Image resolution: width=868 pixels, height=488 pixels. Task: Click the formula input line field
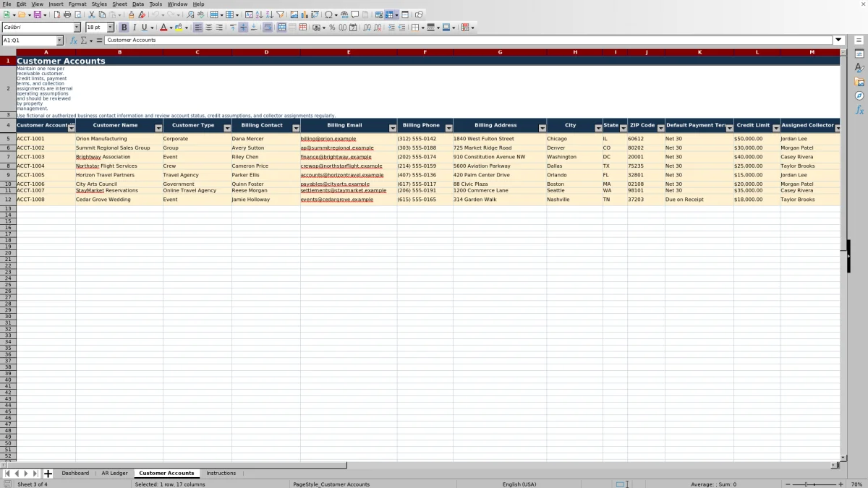pyautogui.click(x=469, y=40)
